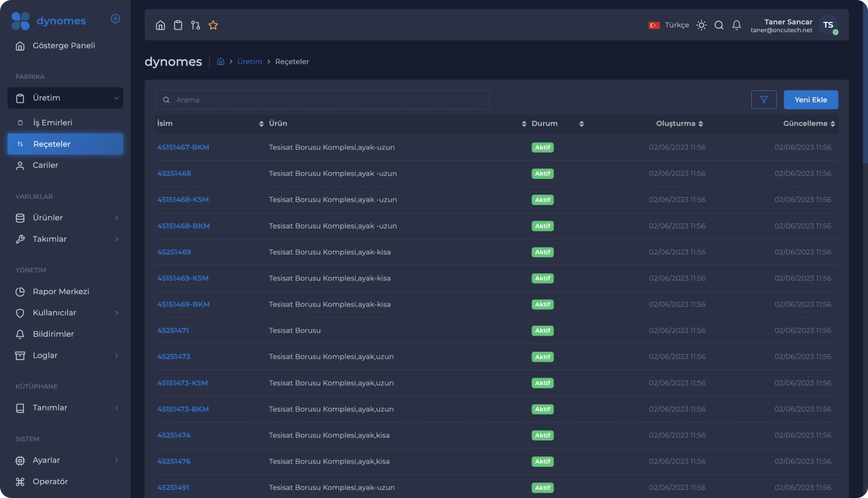Open recipe 45151473-KSM
Screen dimensions: 868x498
182,383
